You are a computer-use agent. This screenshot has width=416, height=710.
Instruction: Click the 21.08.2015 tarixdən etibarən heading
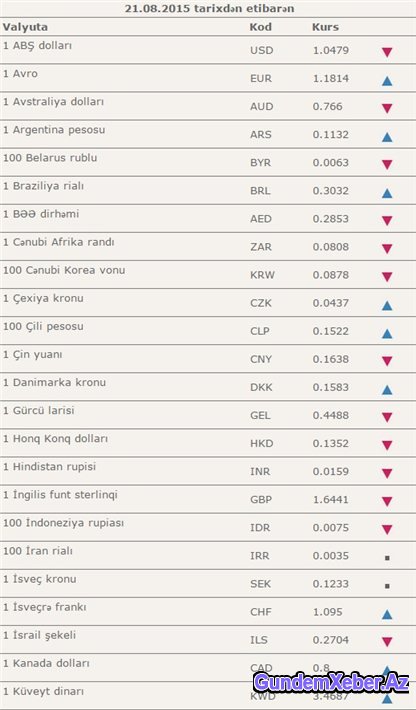[x=210, y=9]
